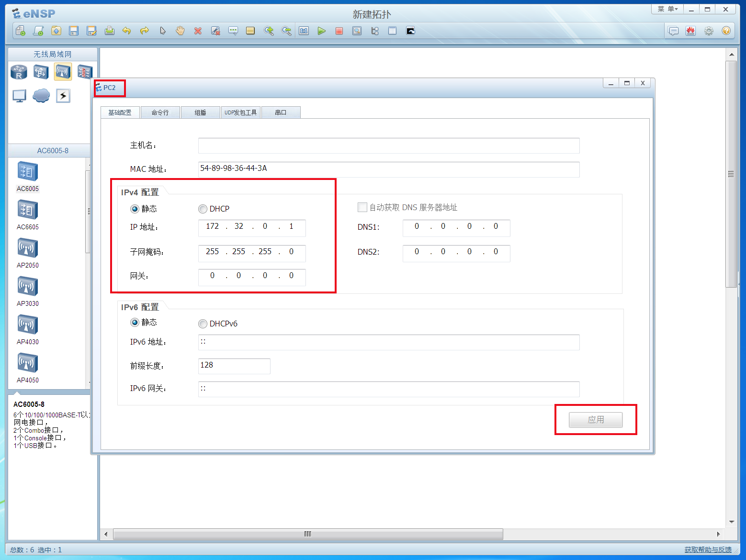Select the DHCPv6 radio button
Screen dimensions: 746x560
[203, 324]
